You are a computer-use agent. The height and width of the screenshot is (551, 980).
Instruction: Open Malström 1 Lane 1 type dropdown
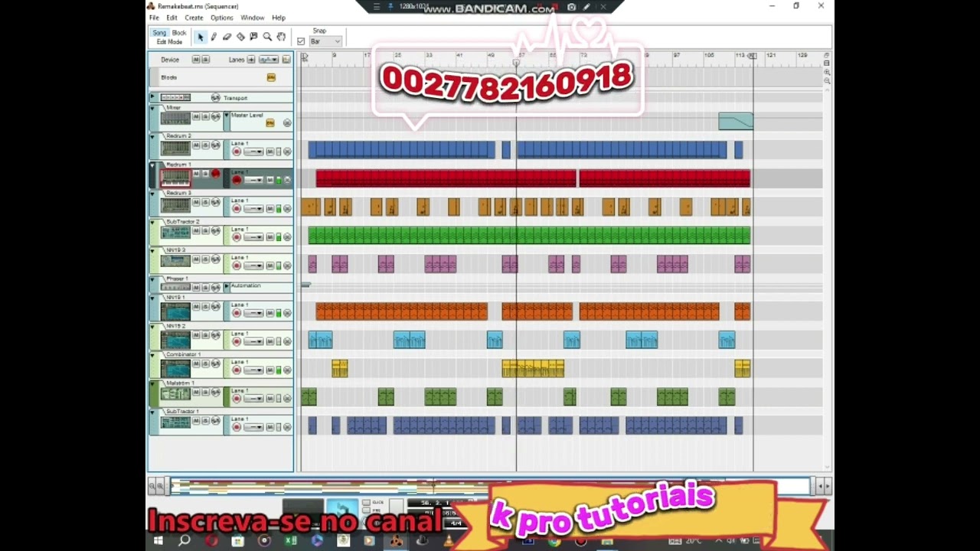[x=254, y=399]
